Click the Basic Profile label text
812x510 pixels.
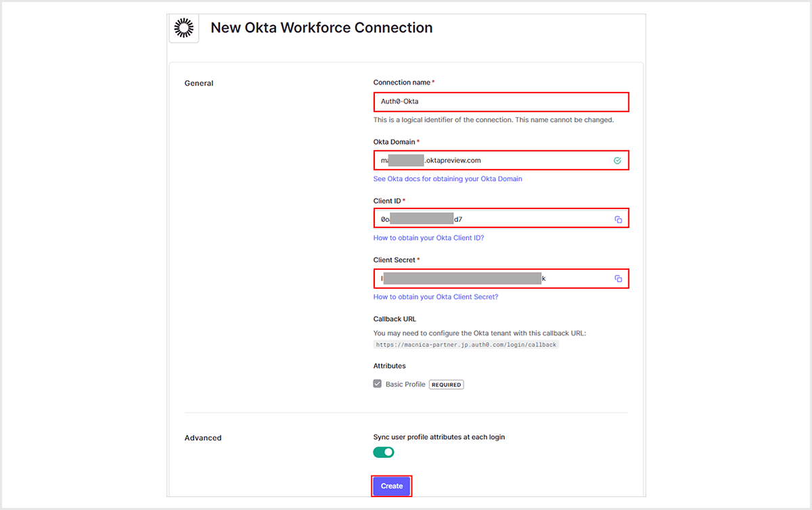pos(405,384)
